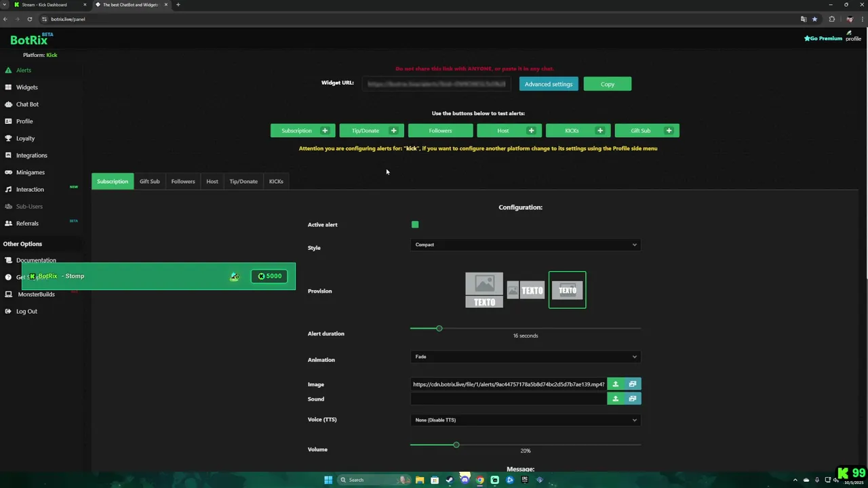The height and width of the screenshot is (488, 868).
Task: Bookmark this page with the star icon
Action: point(814,19)
